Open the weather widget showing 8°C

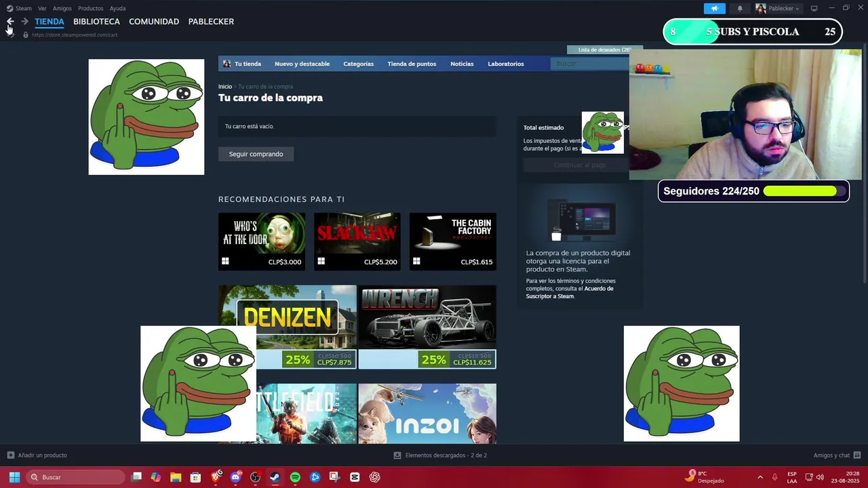[x=704, y=477]
